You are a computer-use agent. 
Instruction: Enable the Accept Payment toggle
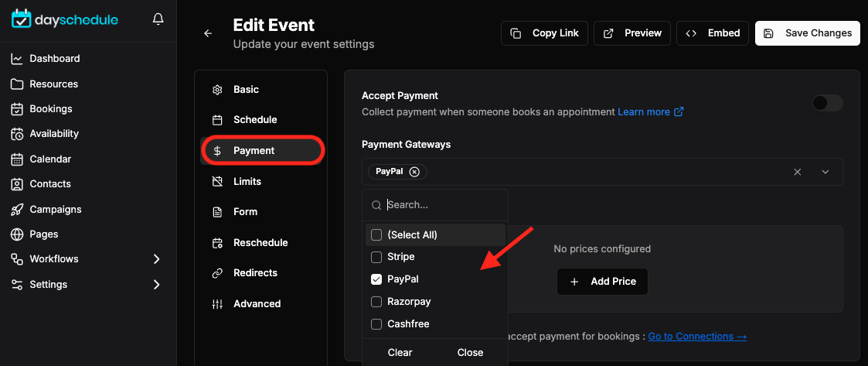click(827, 103)
